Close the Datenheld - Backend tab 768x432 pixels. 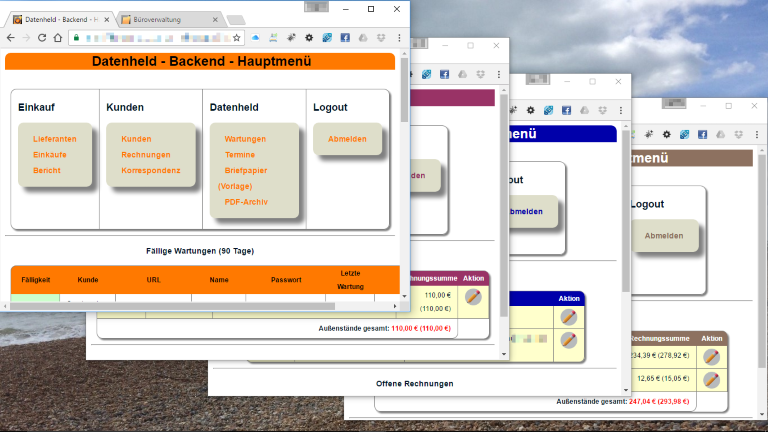coord(104,19)
